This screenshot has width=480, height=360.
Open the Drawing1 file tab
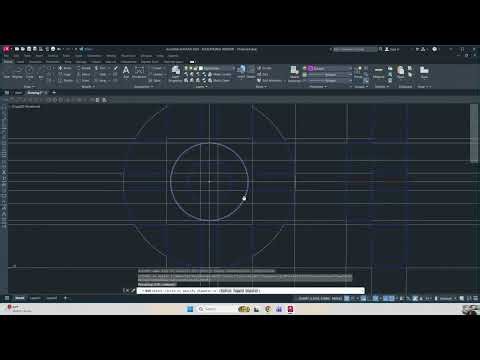(35, 93)
